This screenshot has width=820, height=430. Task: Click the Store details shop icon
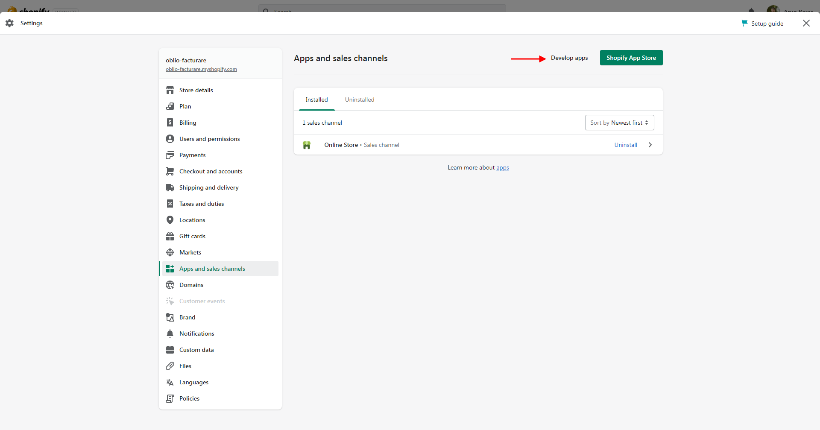coord(170,90)
